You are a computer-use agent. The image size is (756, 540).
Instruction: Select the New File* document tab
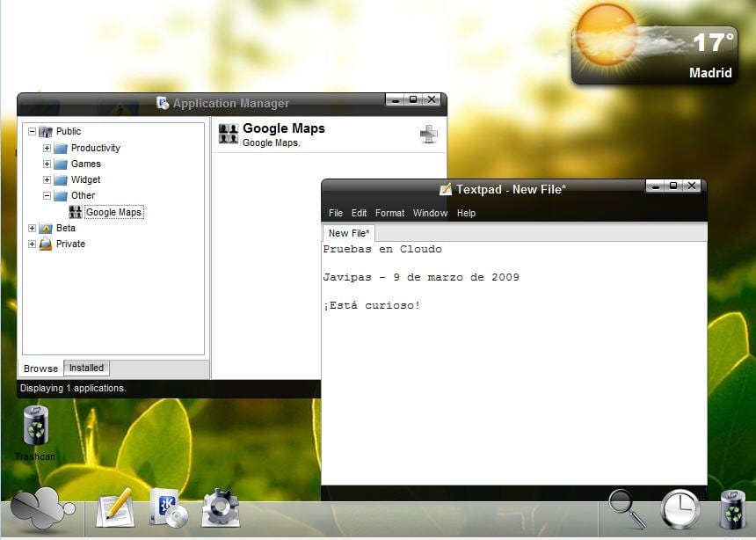click(x=349, y=233)
